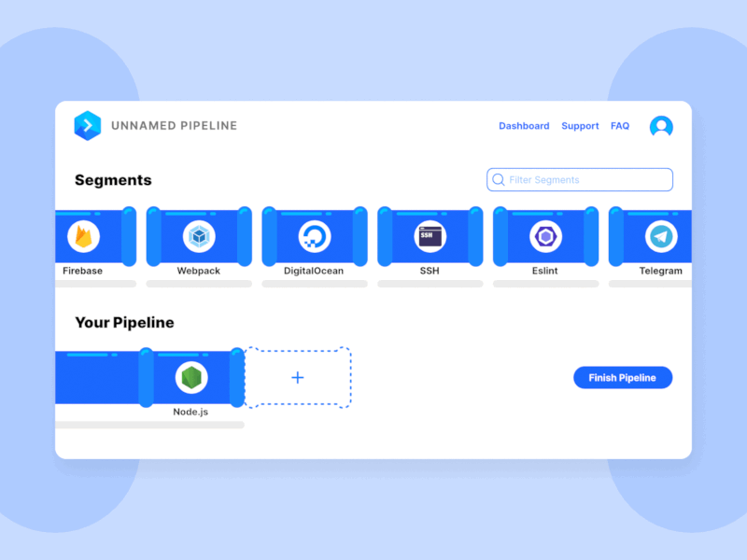Focus the Filter Segments search field
This screenshot has height=560, width=747.
580,179
